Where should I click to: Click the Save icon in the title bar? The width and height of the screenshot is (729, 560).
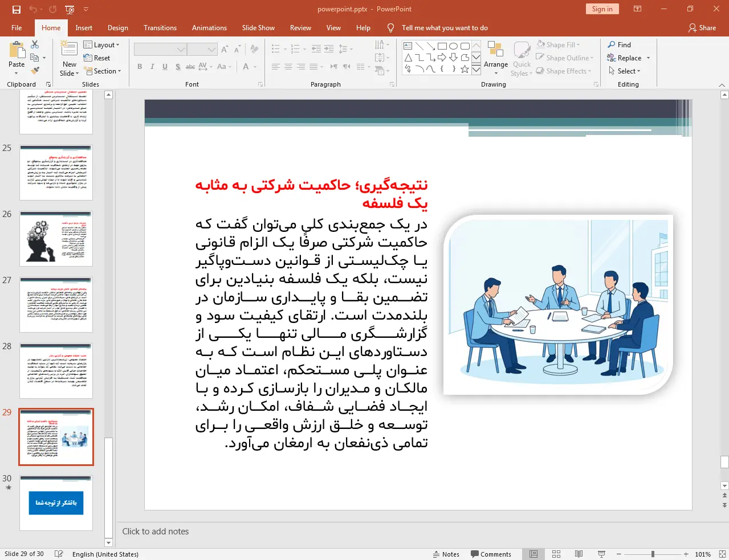click(x=16, y=9)
